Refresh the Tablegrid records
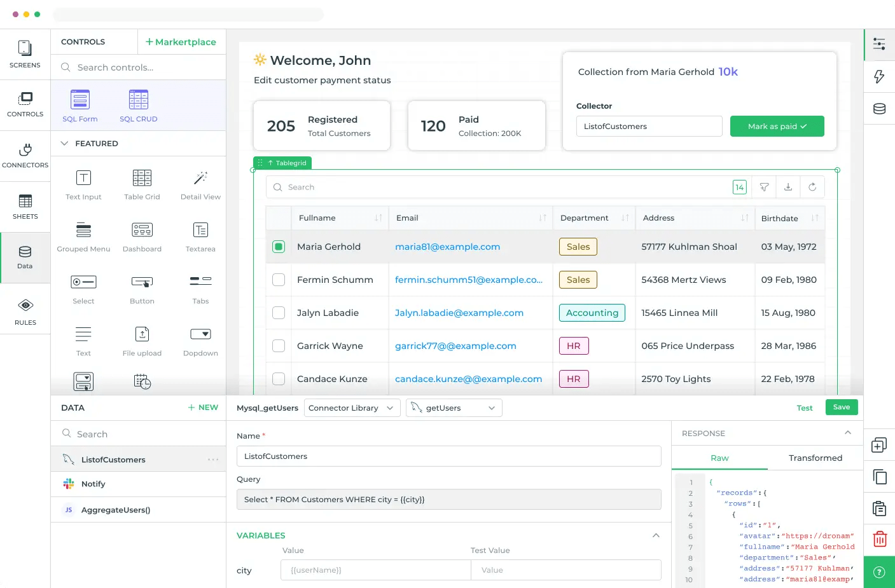The width and height of the screenshot is (895, 588). pos(812,186)
